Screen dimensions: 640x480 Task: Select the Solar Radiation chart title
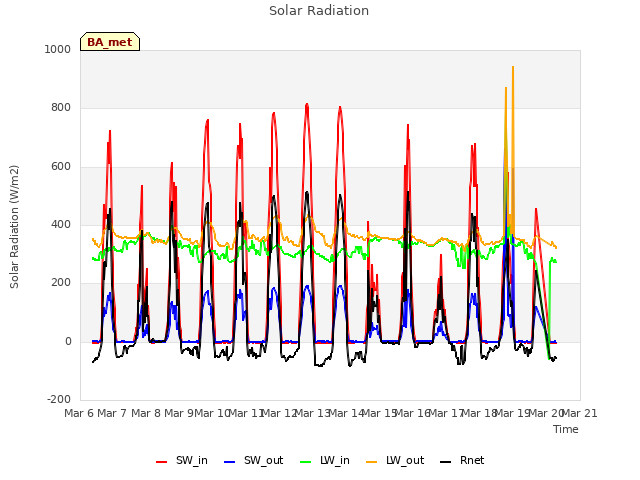(319, 11)
